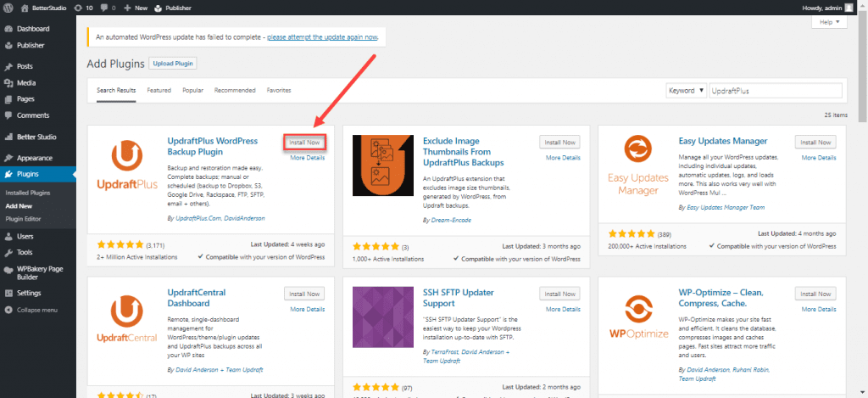Install UpdraftCentral Dashboard now
The height and width of the screenshot is (398, 868).
[304, 294]
